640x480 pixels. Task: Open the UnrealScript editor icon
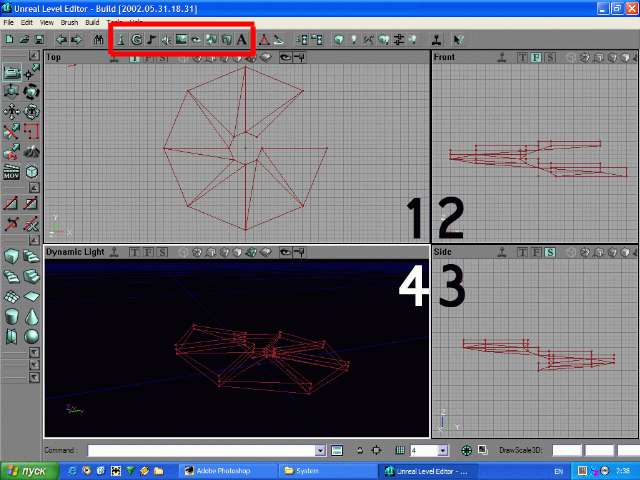tap(278, 40)
